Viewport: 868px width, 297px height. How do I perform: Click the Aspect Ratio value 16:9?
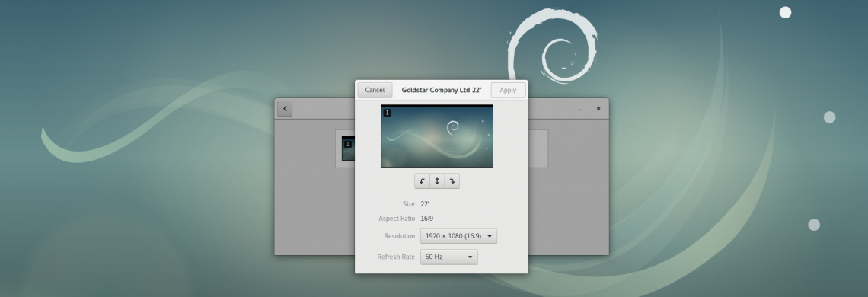427,219
